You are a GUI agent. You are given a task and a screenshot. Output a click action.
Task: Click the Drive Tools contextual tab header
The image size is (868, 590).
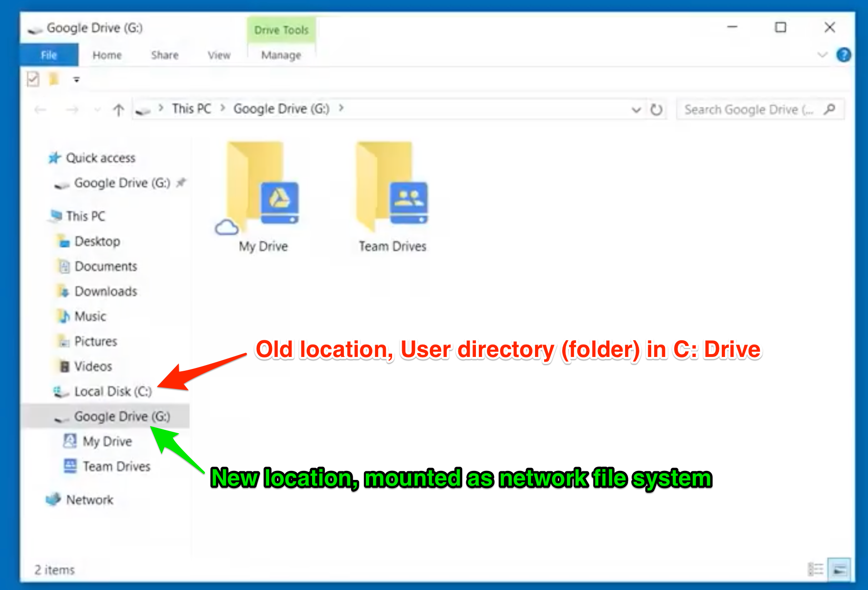(282, 30)
